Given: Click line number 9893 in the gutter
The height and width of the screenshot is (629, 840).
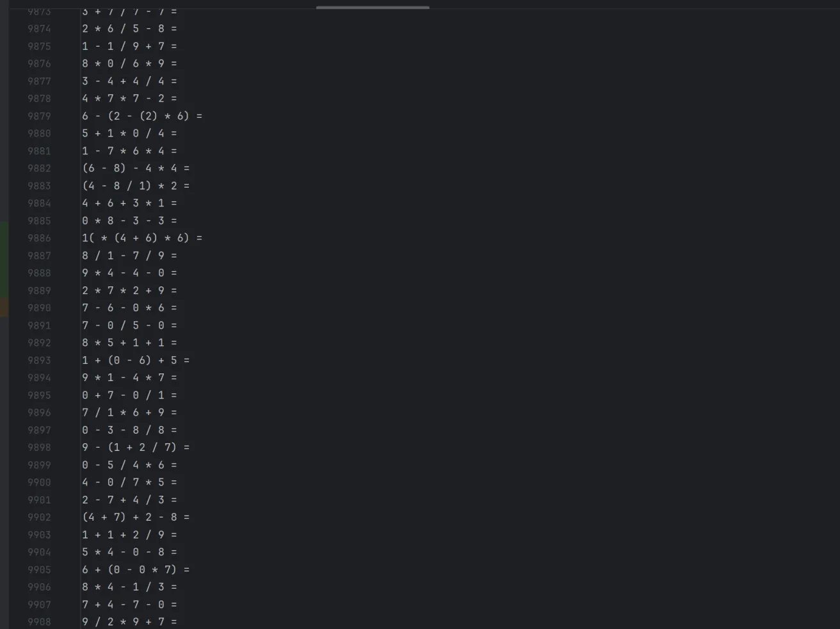Looking at the screenshot, I should coord(39,361).
